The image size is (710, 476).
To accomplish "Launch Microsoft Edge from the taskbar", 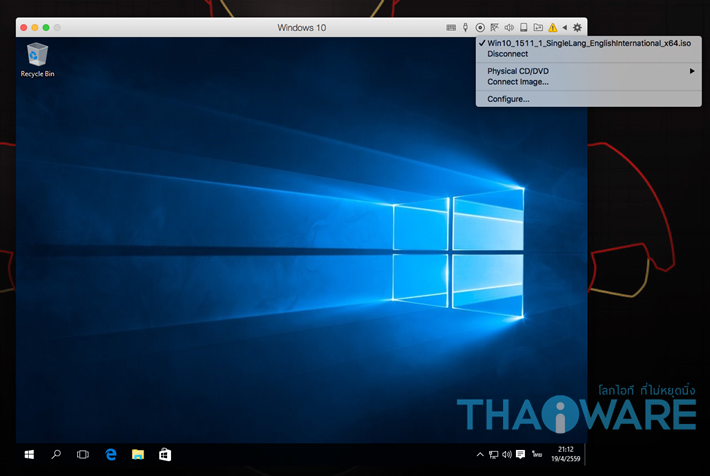I will click(110, 454).
